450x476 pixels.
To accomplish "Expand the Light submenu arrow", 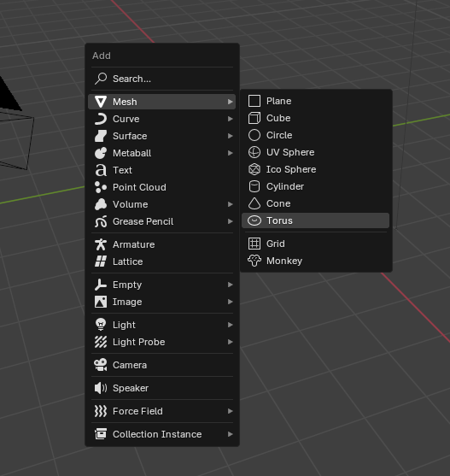I will click(x=231, y=325).
